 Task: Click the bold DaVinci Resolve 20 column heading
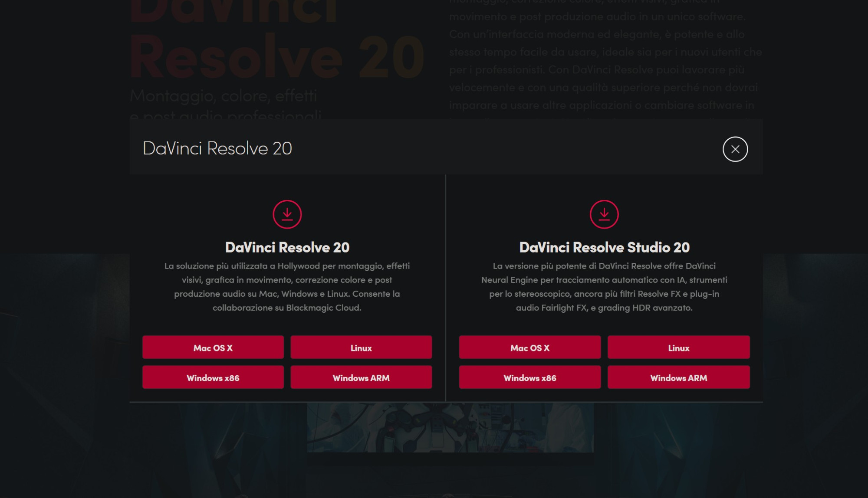click(287, 247)
